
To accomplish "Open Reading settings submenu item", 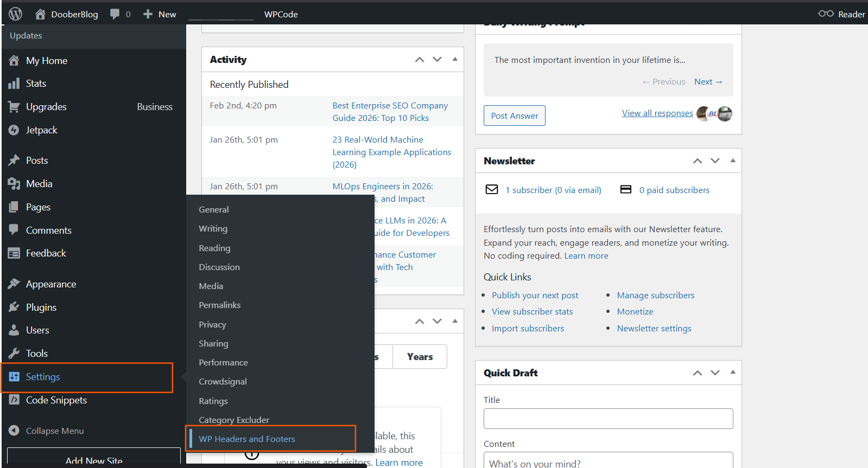I will click(x=214, y=248).
